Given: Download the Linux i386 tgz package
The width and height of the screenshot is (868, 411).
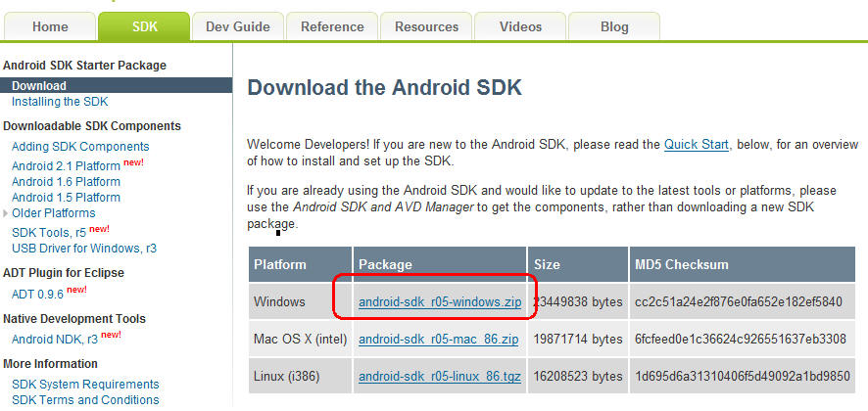Looking at the screenshot, I should [437, 377].
